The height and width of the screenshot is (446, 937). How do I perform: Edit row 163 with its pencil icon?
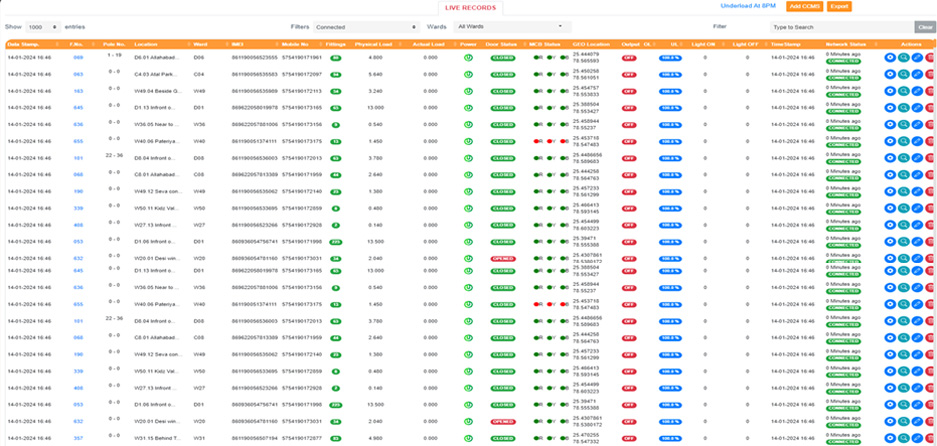tap(917, 91)
